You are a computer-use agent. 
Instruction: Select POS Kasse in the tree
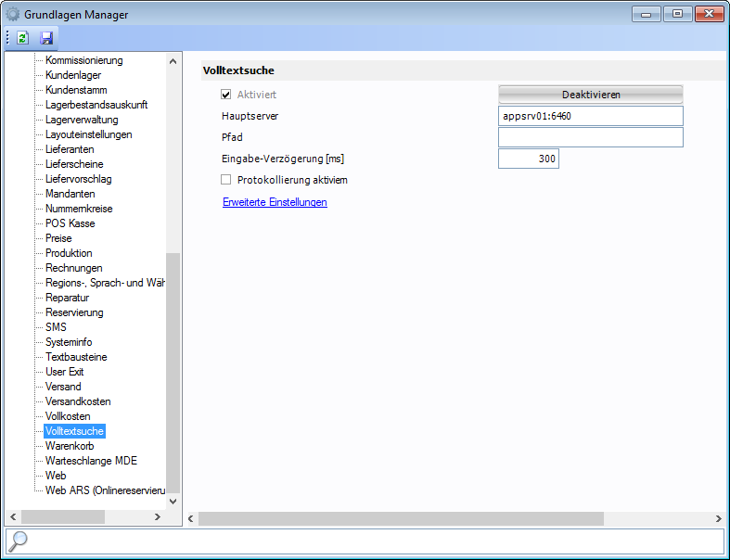click(x=70, y=223)
